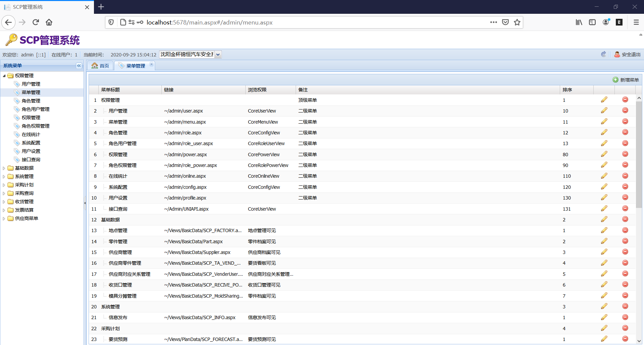Delete the 菜单管理 menu row

(625, 122)
